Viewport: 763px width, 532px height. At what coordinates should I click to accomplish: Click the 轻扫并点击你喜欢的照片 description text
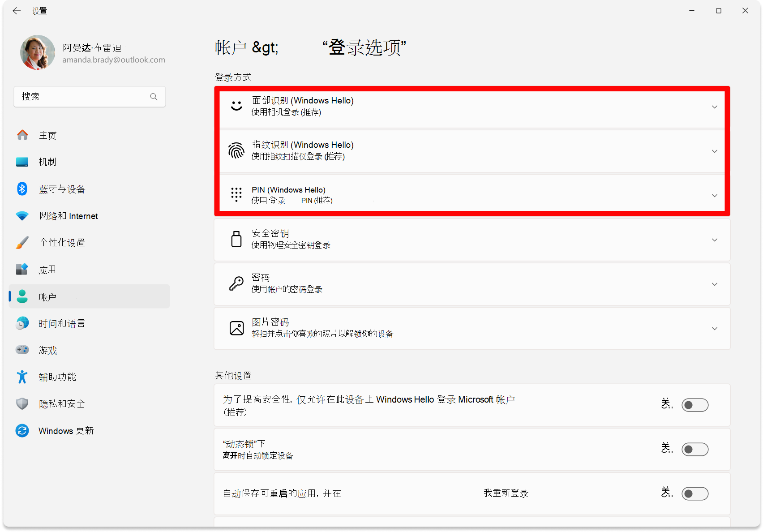pyautogui.click(x=322, y=334)
